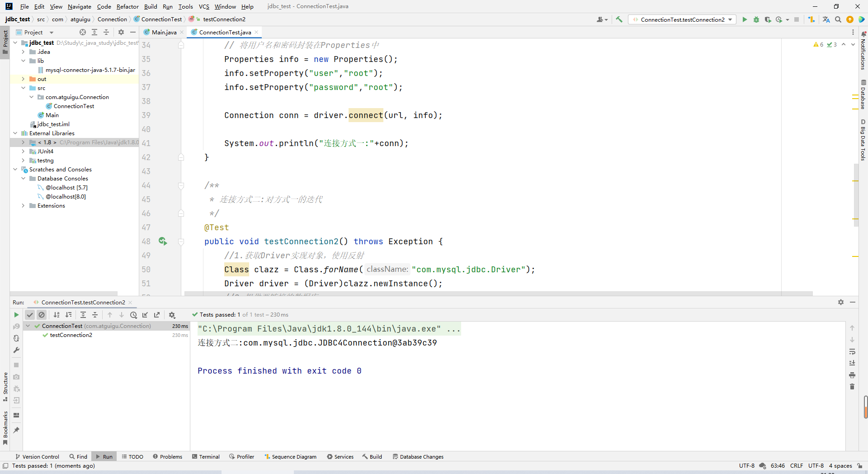868x474 pixels.
Task: Toggle Scroll to End in the console
Action: click(x=852, y=363)
